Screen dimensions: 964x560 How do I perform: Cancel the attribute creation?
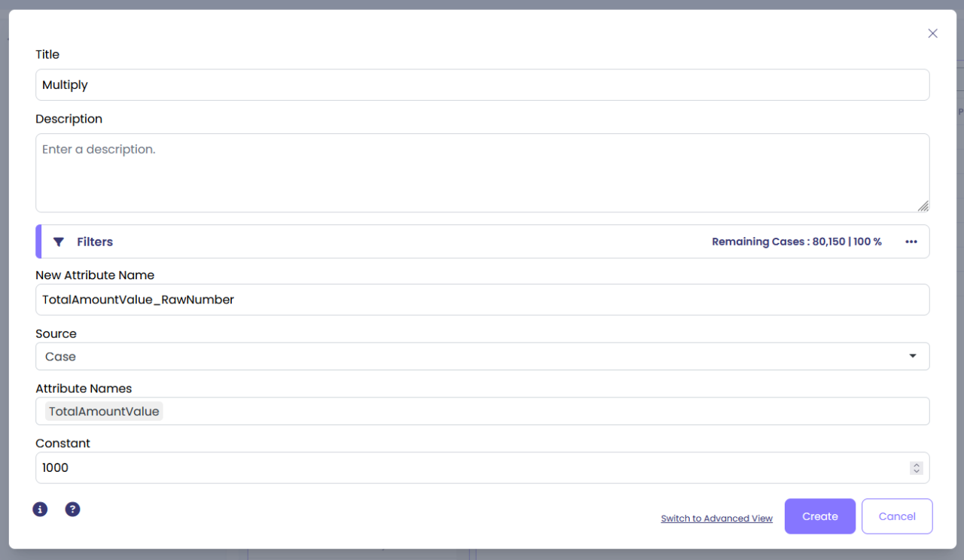pyautogui.click(x=896, y=516)
